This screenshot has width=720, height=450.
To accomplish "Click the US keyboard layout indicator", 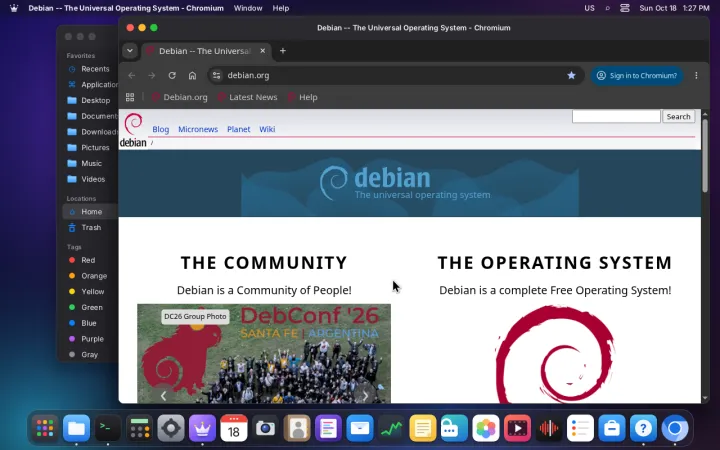I will pos(589,8).
